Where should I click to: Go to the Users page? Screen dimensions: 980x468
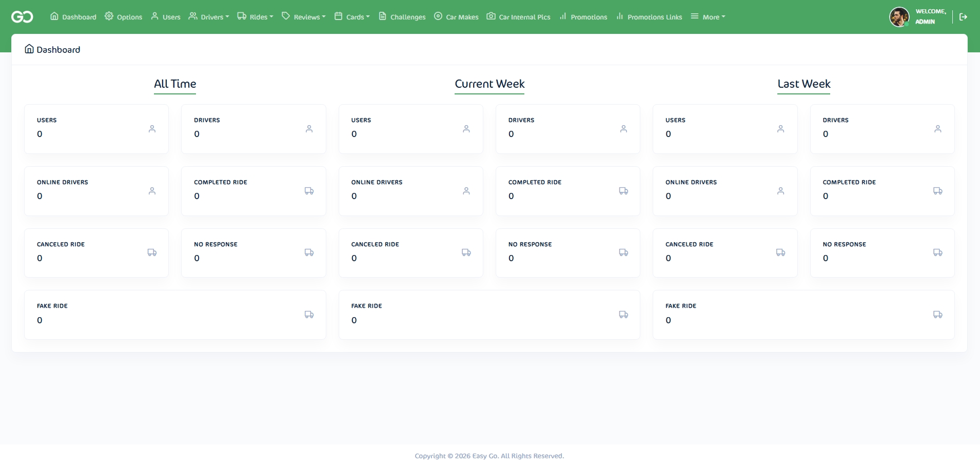pos(166,17)
